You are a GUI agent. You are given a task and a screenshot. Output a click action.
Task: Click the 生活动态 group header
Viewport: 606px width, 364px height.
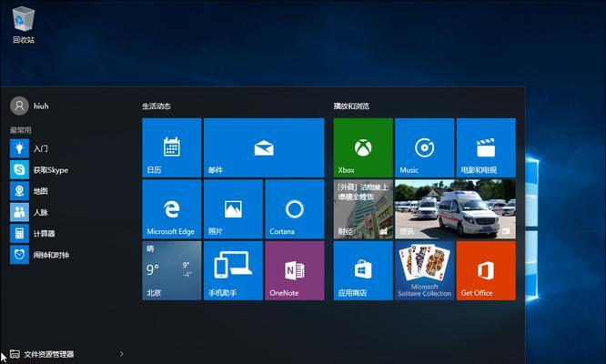157,106
